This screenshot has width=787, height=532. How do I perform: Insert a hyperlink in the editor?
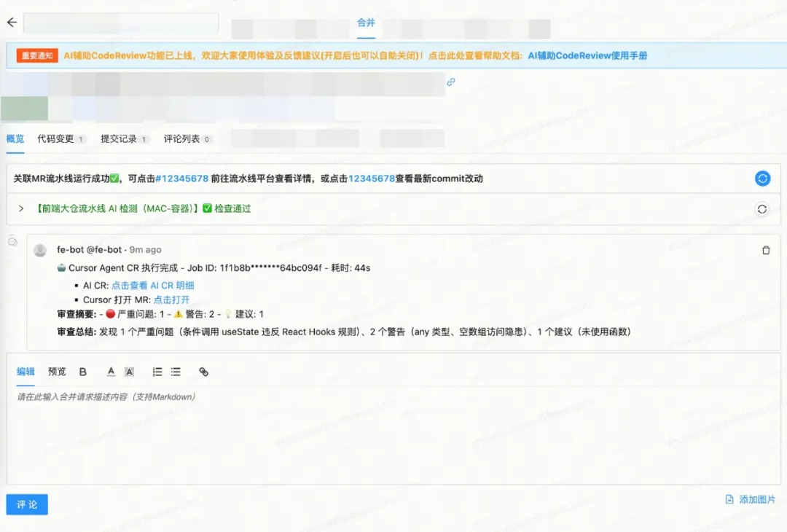pos(203,372)
